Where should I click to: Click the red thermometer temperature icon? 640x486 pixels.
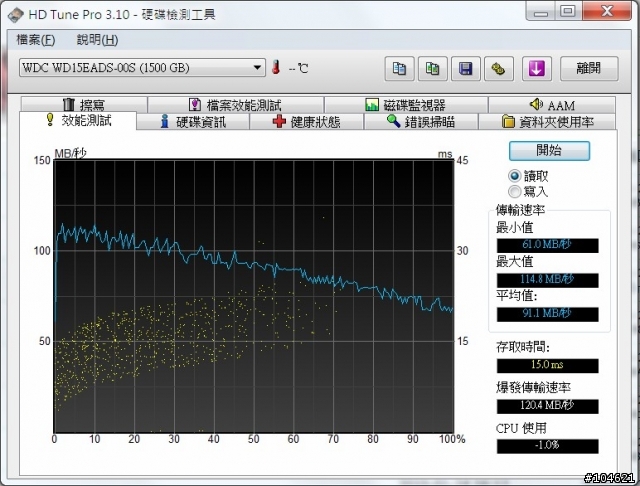276,67
